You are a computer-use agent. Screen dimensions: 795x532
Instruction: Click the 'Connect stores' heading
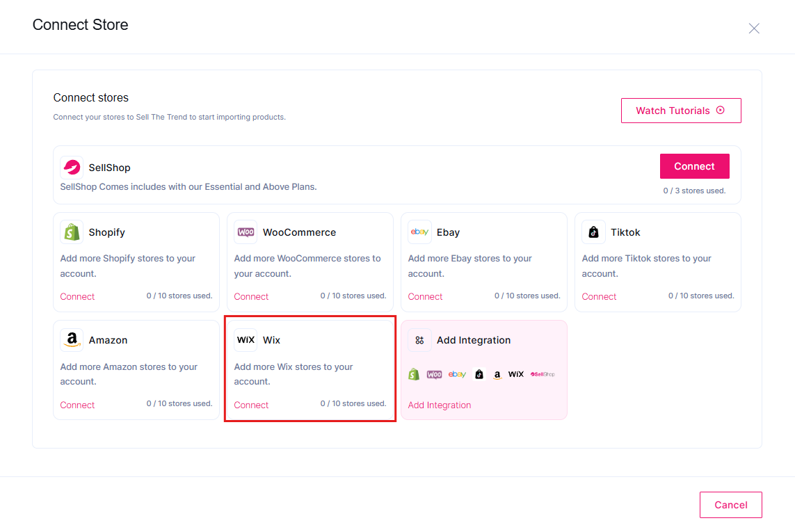(90, 97)
